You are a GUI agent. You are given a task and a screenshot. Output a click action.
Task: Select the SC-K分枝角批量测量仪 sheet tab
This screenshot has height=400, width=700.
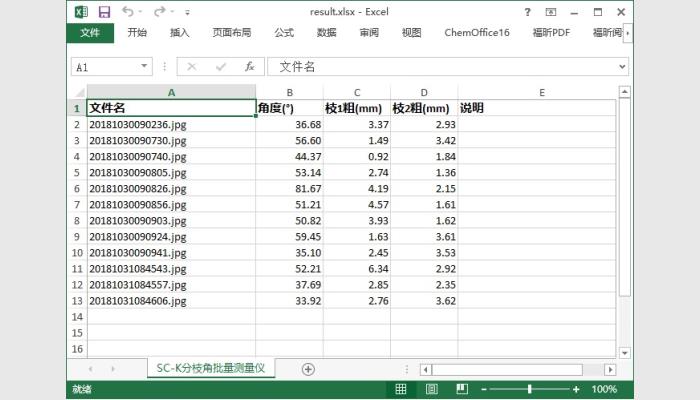click(210, 369)
